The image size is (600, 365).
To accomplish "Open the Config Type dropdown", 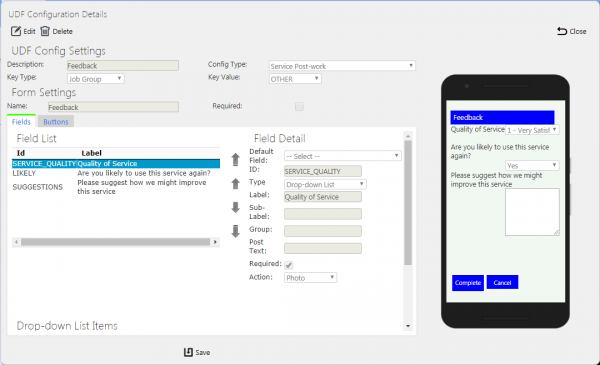I will click(342, 66).
